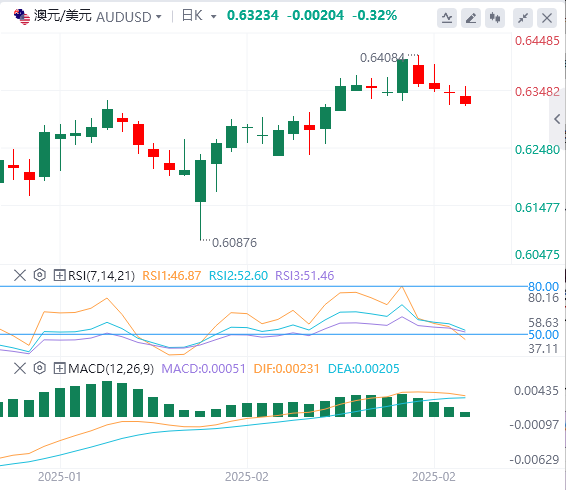This screenshot has width=566, height=490.
Task: Expand the AUDUSD symbol dropdown
Action: 158,17
